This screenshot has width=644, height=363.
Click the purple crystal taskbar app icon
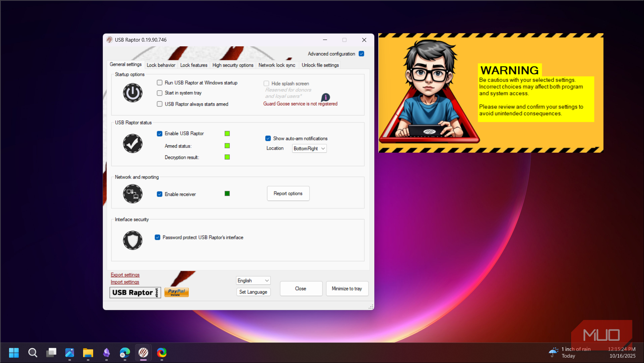point(107,353)
